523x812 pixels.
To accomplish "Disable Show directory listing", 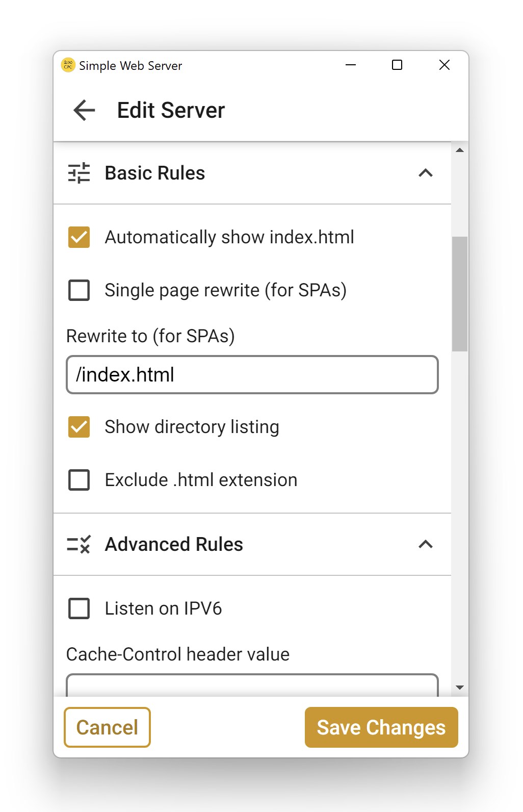I will pos(79,427).
